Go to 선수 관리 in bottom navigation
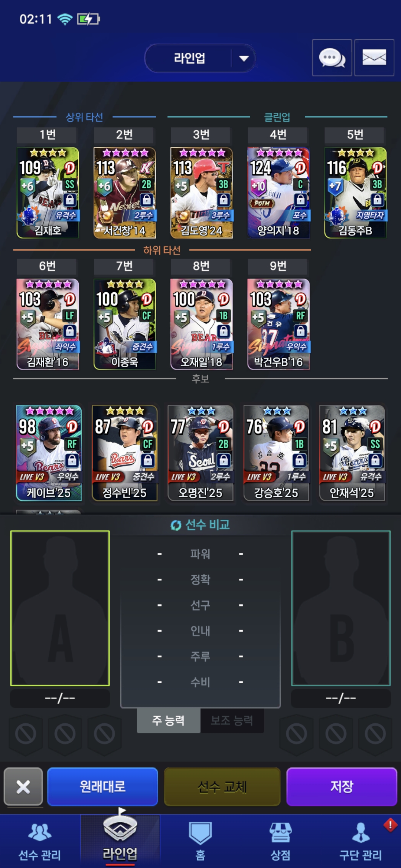The width and height of the screenshot is (401, 868). (40, 841)
